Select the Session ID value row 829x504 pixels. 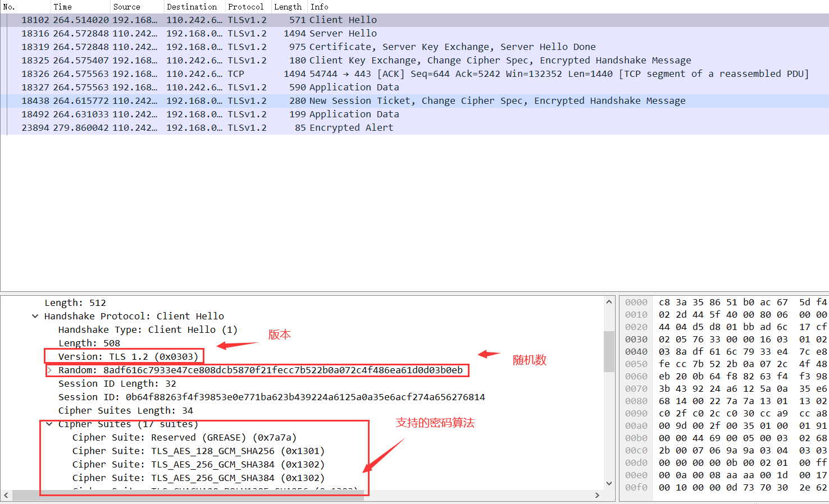(x=271, y=397)
